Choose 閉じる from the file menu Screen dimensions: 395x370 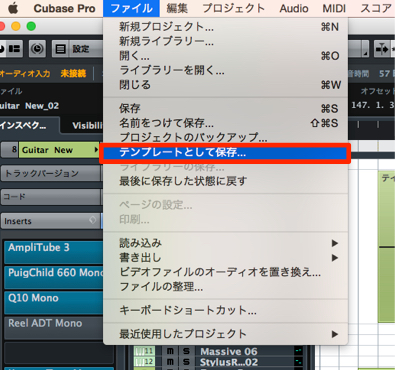tap(226, 85)
